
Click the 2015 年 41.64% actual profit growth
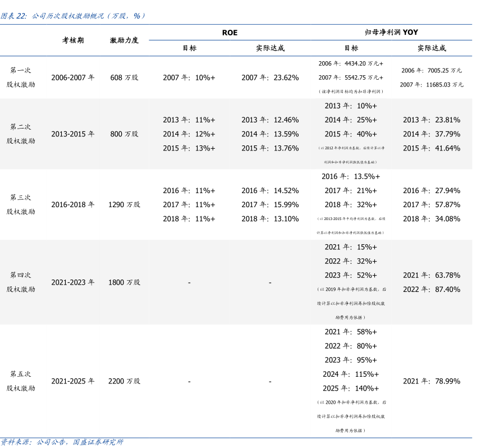coord(431,148)
